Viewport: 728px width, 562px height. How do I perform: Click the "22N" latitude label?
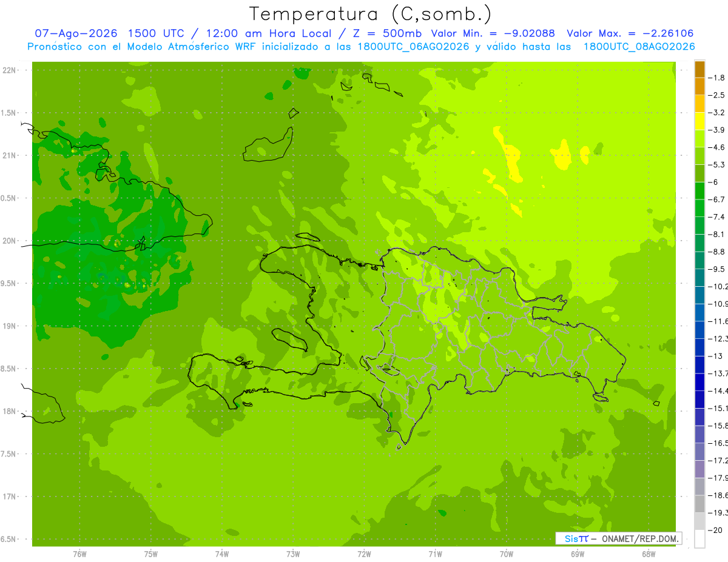pos(9,70)
